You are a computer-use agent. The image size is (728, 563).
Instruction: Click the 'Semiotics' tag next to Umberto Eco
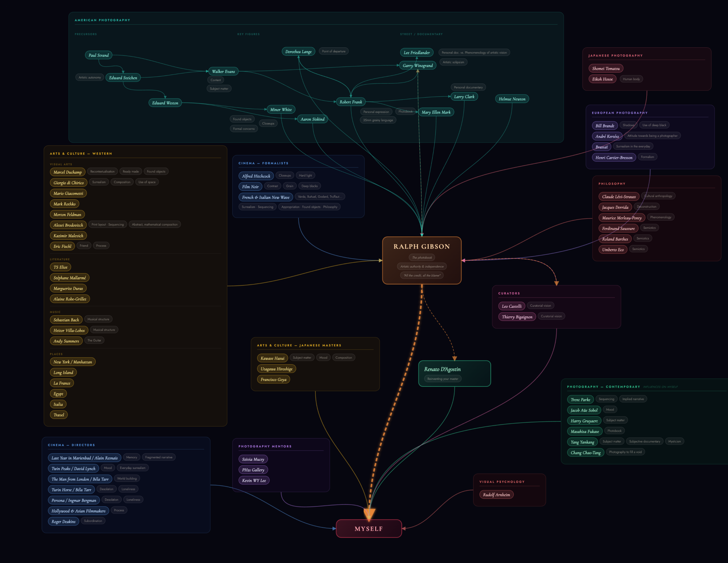(x=638, y=249)
